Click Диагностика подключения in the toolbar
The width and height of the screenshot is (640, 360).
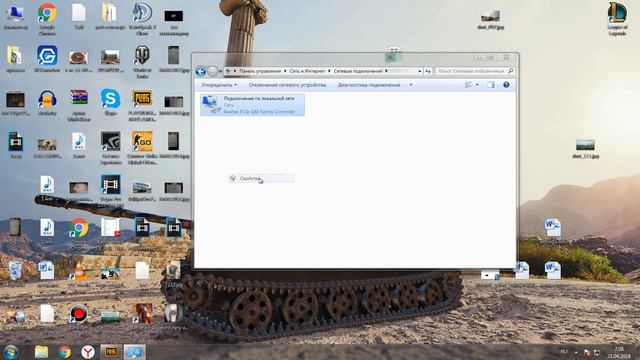[x=369, y=85]
